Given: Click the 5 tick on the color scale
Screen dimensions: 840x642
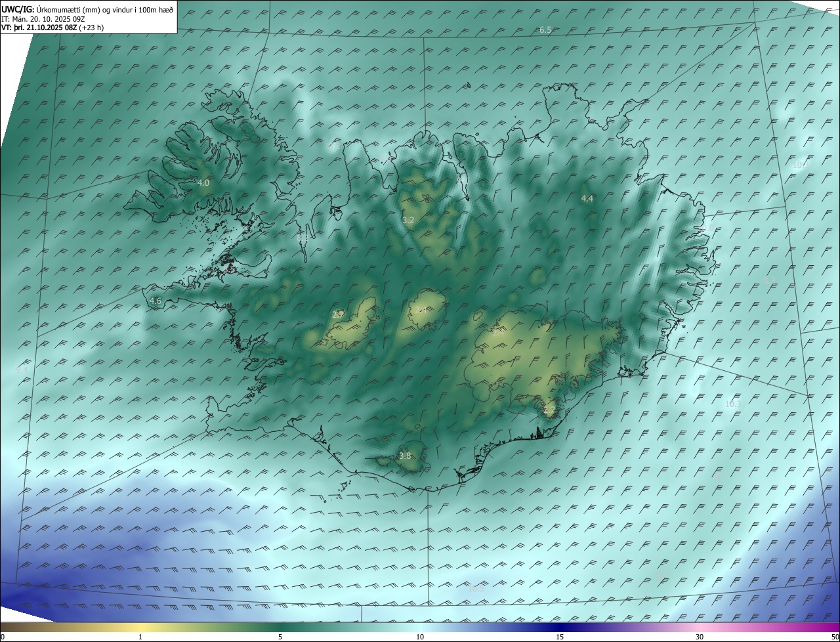Looking at the screenshot, I should tap(280, 637).
